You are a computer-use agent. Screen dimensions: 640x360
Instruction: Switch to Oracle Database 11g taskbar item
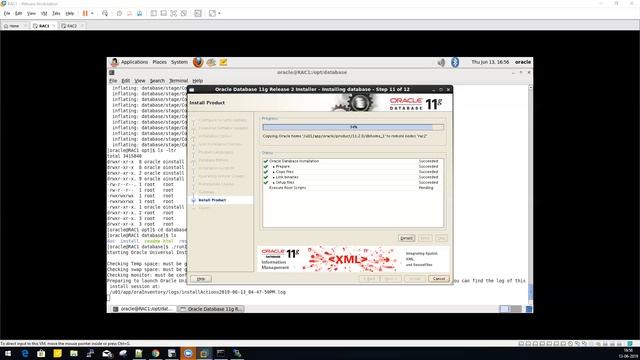coord(211,309)
